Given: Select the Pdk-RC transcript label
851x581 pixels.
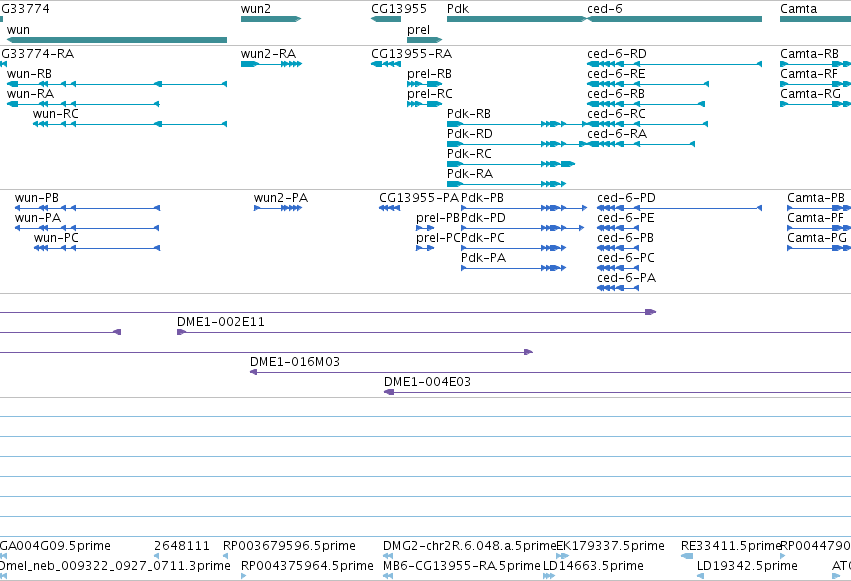Looking at the screenshot, I should [x=469, y=154].
